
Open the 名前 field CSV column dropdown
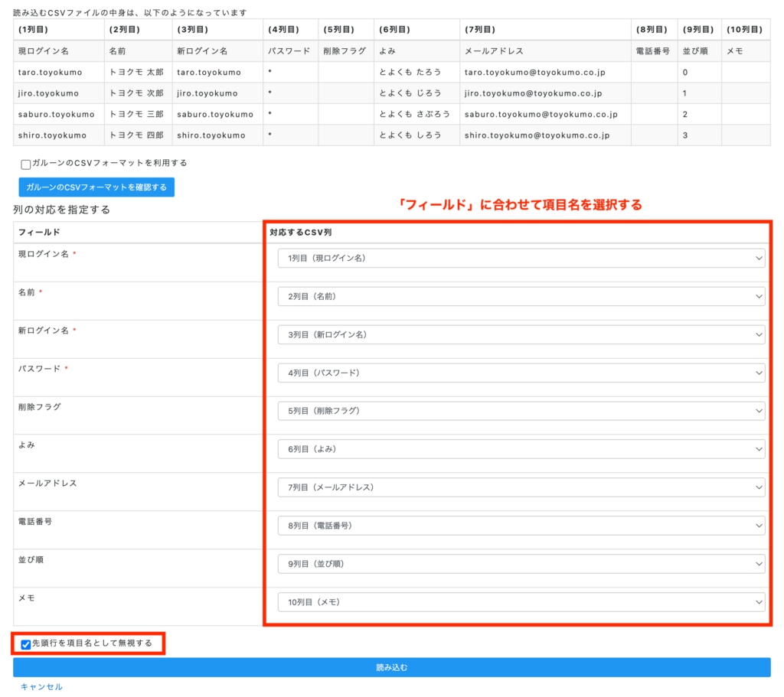coord(521,296)
